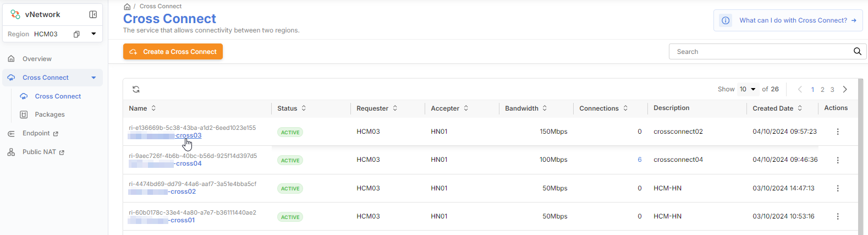Click the refresh table icon
This screenshot has width=868, height=235.
(x=136, y=89)
